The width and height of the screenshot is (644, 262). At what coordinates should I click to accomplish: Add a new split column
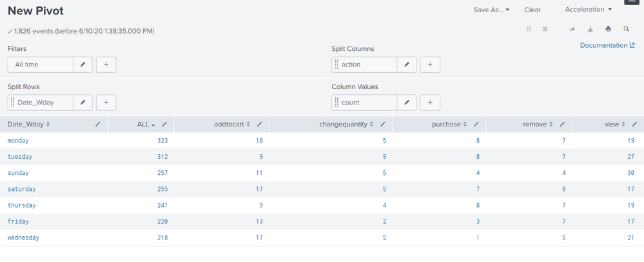pos(430,65)
